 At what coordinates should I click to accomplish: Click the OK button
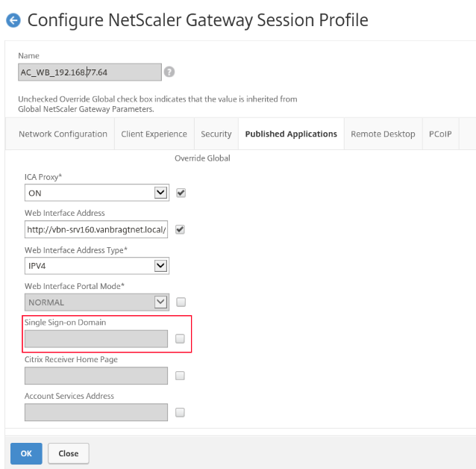click(x=26, y=453)
